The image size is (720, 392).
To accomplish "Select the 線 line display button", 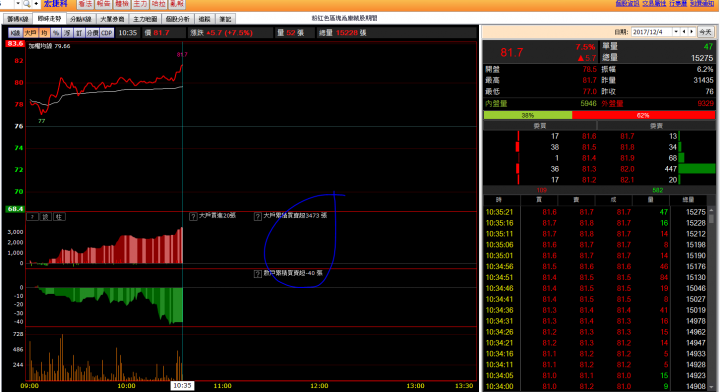I will [x=46, y=217].
